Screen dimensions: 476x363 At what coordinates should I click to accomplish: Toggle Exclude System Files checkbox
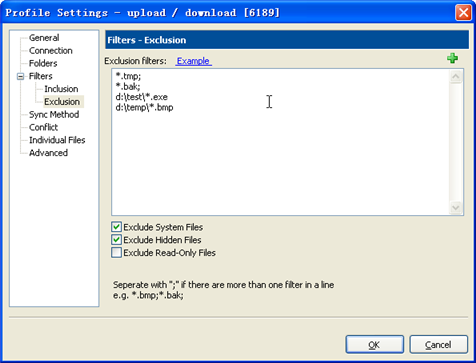[116, 227]
